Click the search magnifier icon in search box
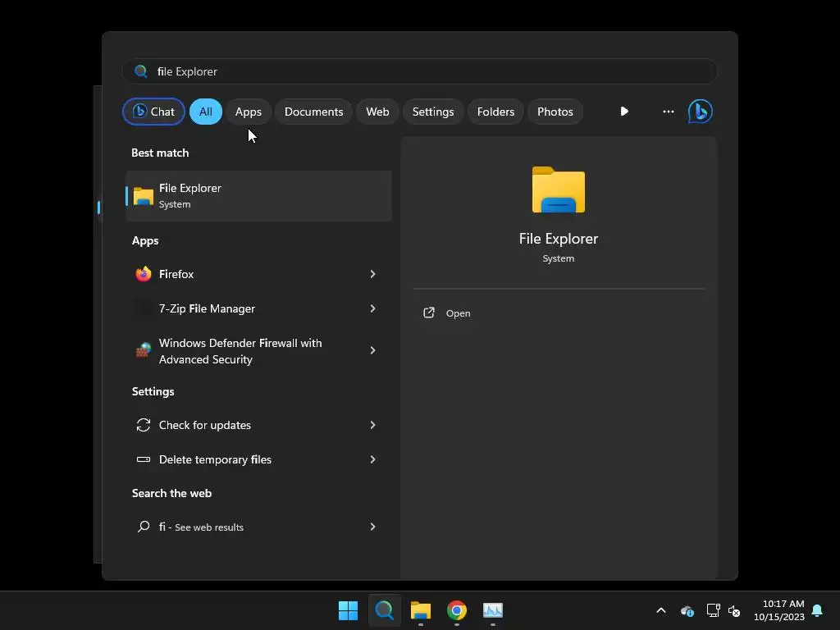840x630 pixels. (x=141, y=71)
